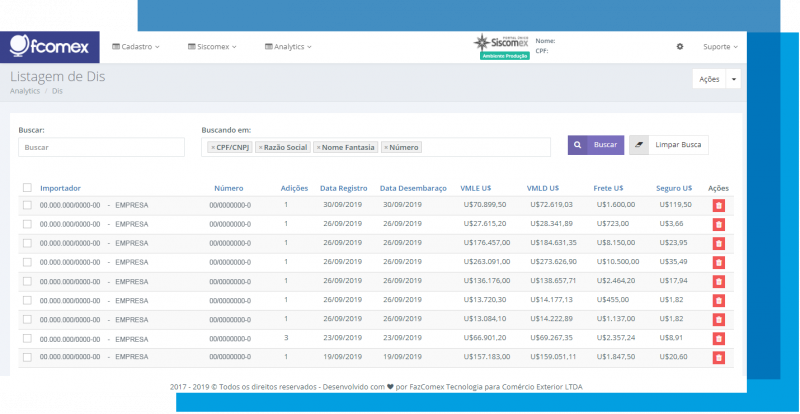
Task: Check the row with VMLE U$157.183,00
Action: (x=27, y=357)
